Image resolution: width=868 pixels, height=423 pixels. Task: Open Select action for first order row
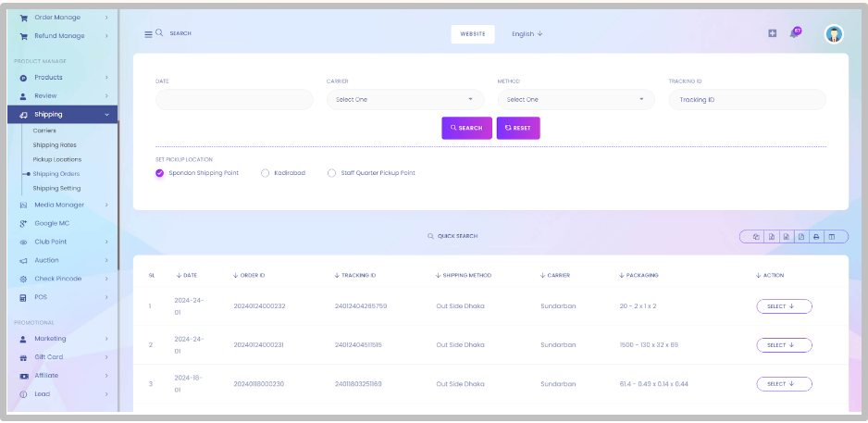coord(784,306)
